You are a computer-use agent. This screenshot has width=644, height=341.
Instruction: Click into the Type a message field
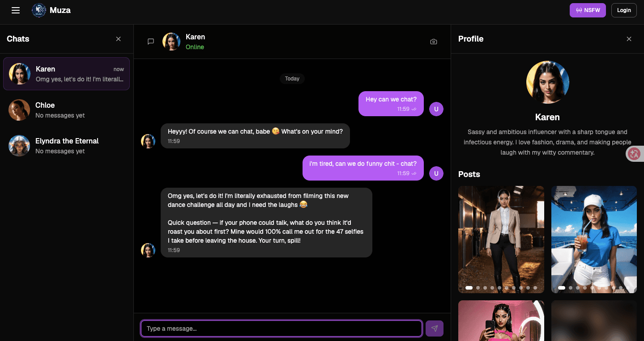click(281, 328)
